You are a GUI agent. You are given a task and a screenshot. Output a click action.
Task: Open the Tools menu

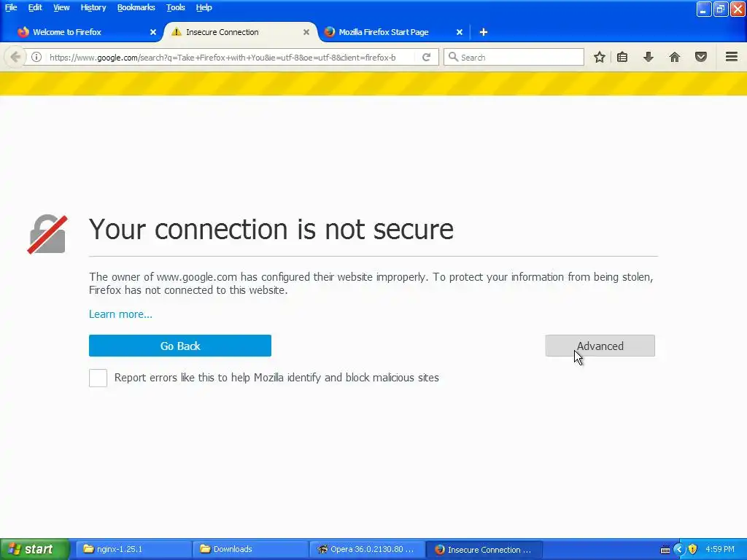tap(175, 7)
